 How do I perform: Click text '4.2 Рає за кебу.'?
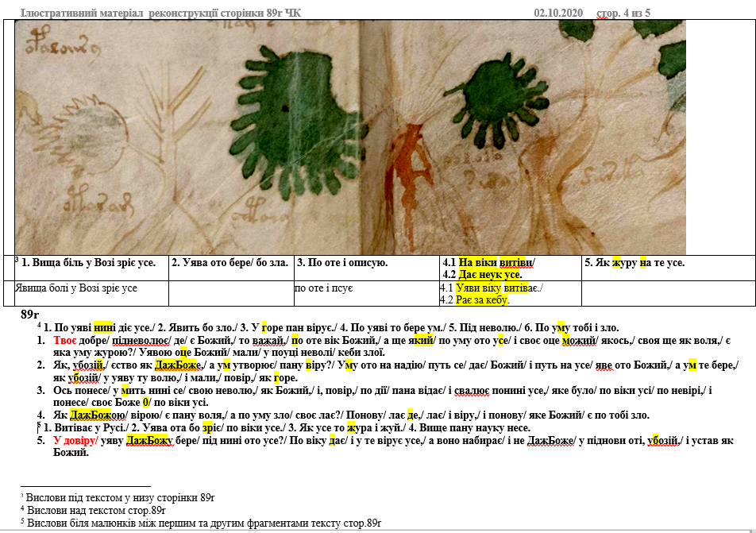coord(475,300)
